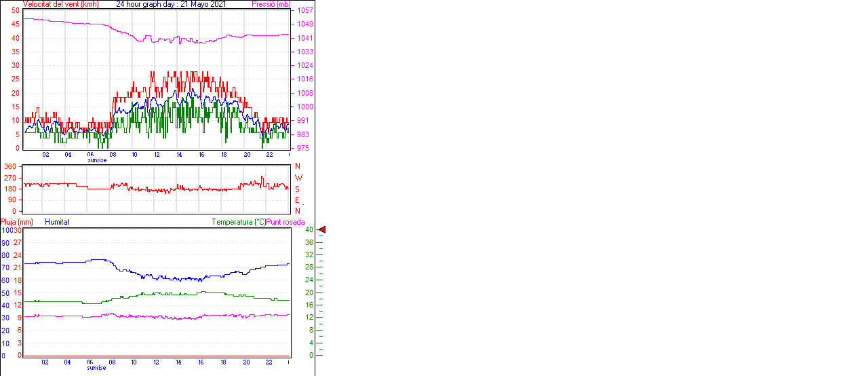Image resolution: width=868 pixels, height=376 pixels.
Task: Click the 1057 pressure scale value
Action: [x=304, y=11]
